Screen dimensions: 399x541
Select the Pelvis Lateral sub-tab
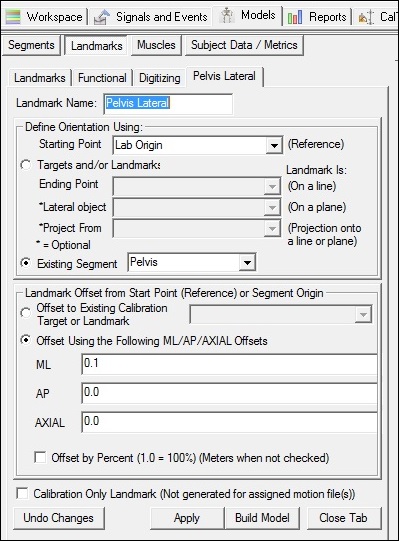pos(224,76)
